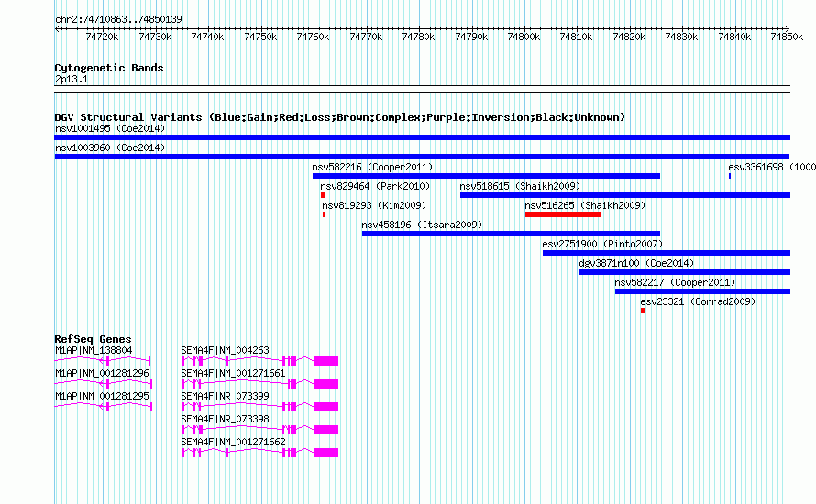This screenshot has height=504, width=816.
Task: Click the large last exon of SEMA4F NM_001271661
Action: click(325, 384)
